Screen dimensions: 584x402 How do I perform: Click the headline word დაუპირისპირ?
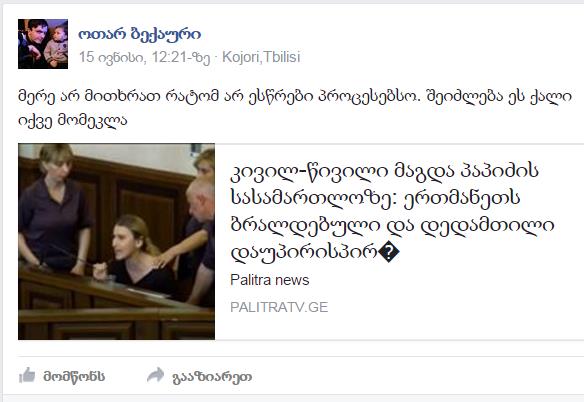click(304, 253)
